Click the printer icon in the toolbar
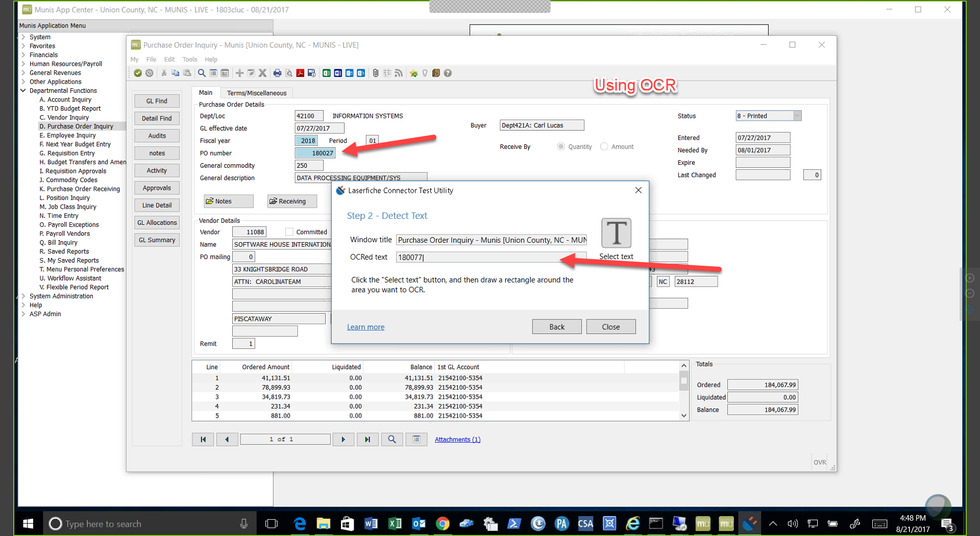This screenshot has width=980, height=536. pos(277,73)
